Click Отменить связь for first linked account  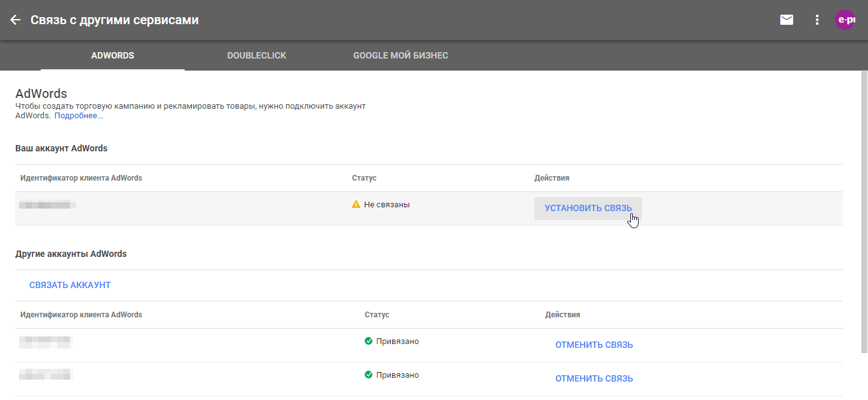(x=594, y=345)
